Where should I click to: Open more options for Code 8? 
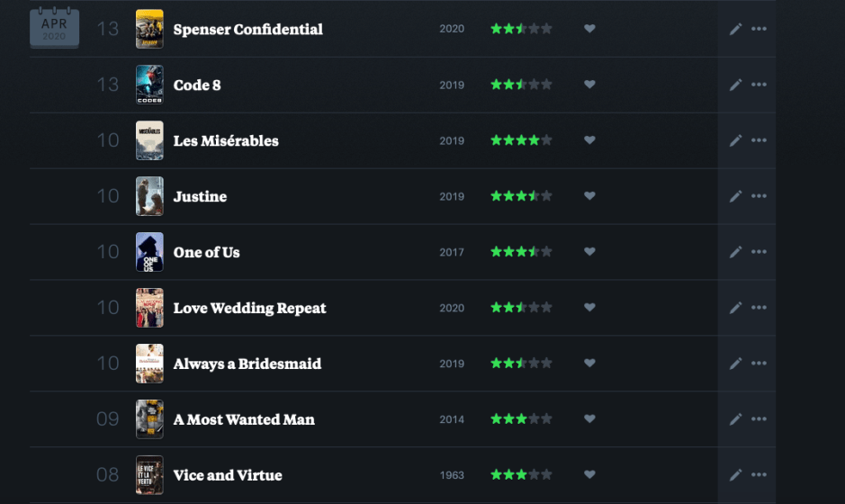pyautogui.click(x=759, y=85)
